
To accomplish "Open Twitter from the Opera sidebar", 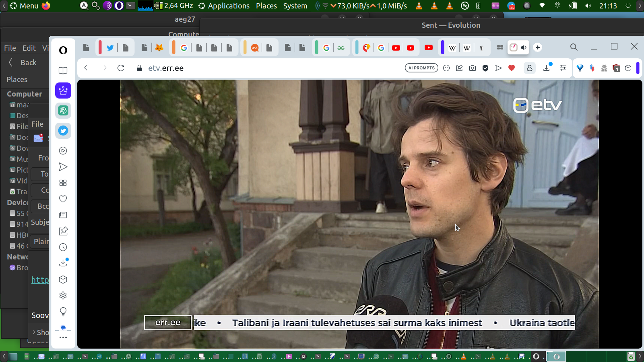I will [x=63, y=131].
